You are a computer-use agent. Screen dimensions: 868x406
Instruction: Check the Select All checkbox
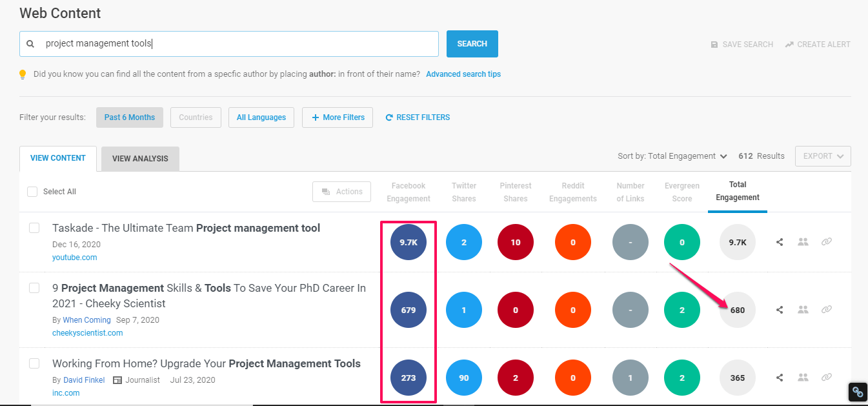click(32, 192)
